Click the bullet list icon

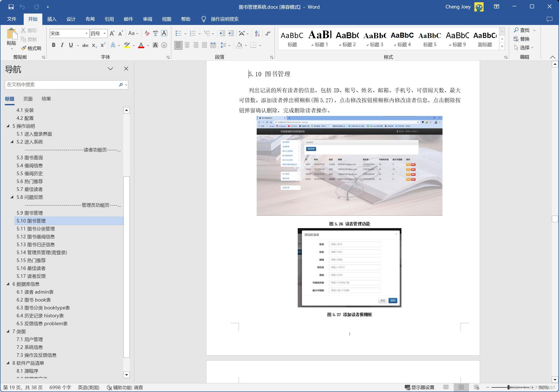[178, 33]
